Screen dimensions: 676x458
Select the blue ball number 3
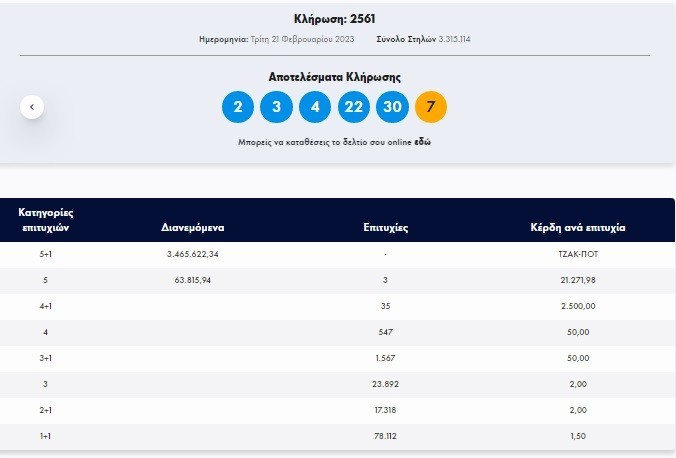pyautogui.click(x=276, y=107)
